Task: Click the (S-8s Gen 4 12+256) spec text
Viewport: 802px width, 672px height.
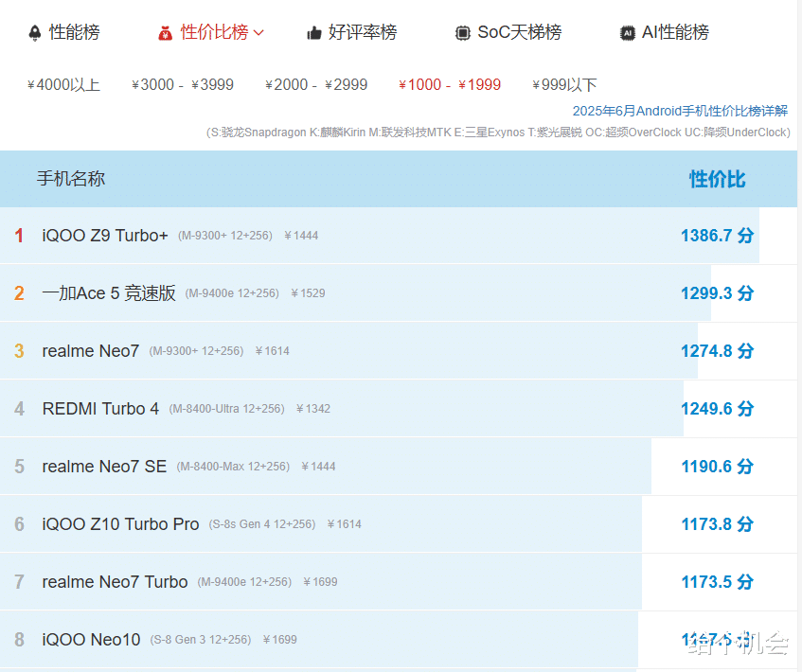Action: (262, 524)
